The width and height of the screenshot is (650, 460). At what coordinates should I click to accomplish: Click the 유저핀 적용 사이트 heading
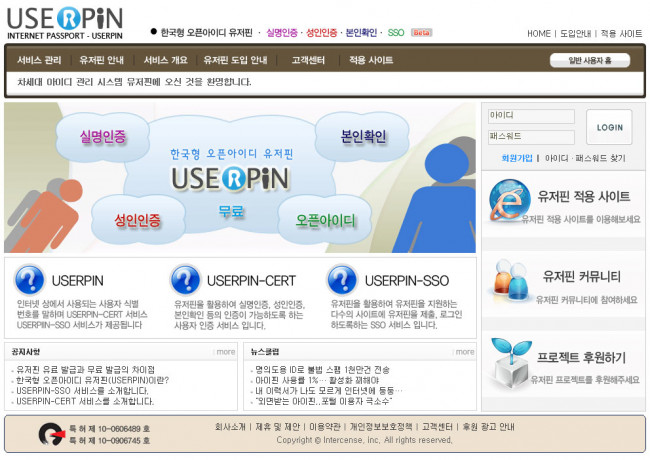pyautogui.click(x=584, y=196)
